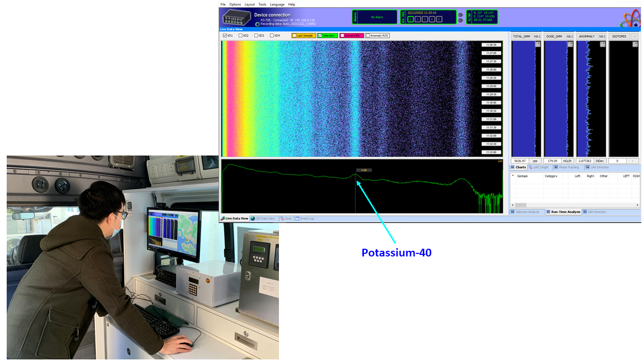
Task: Enable the VD2 detector checkbox
Action: click(x=240, y=36)
